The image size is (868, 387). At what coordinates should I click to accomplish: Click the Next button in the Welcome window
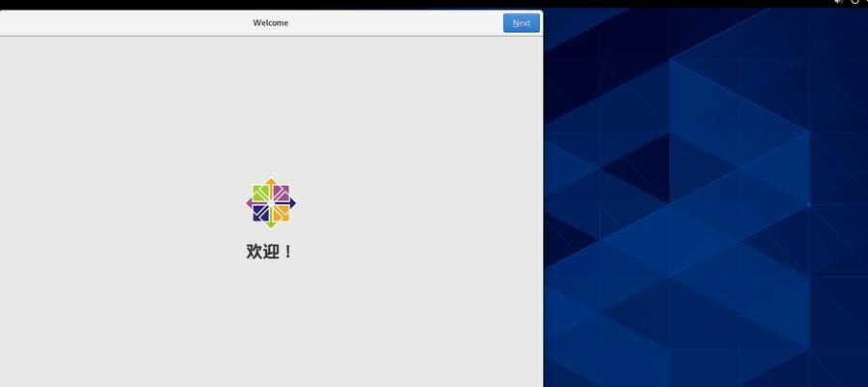click(521, 22)
